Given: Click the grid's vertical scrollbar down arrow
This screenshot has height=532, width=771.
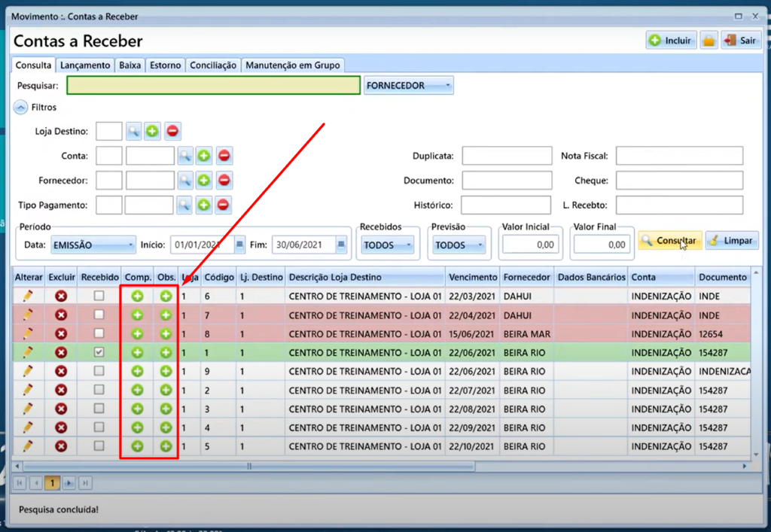Looking at the screenshot, I should [x=756, y=454].
